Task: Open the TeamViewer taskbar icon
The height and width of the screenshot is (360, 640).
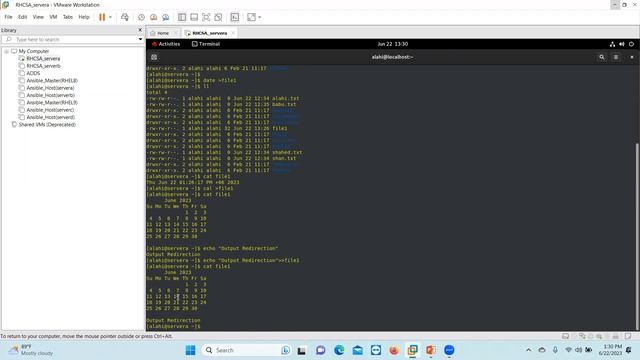Action: [x=376, y=350]
